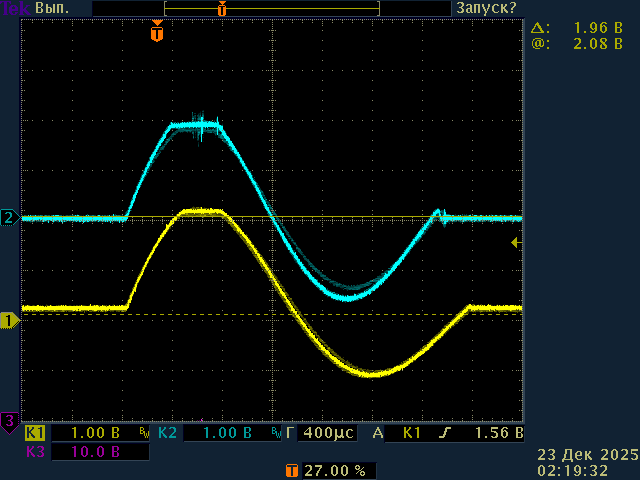Click the trigger level arrow on right edge
This screenshot has width=640, height=480.
516,242
